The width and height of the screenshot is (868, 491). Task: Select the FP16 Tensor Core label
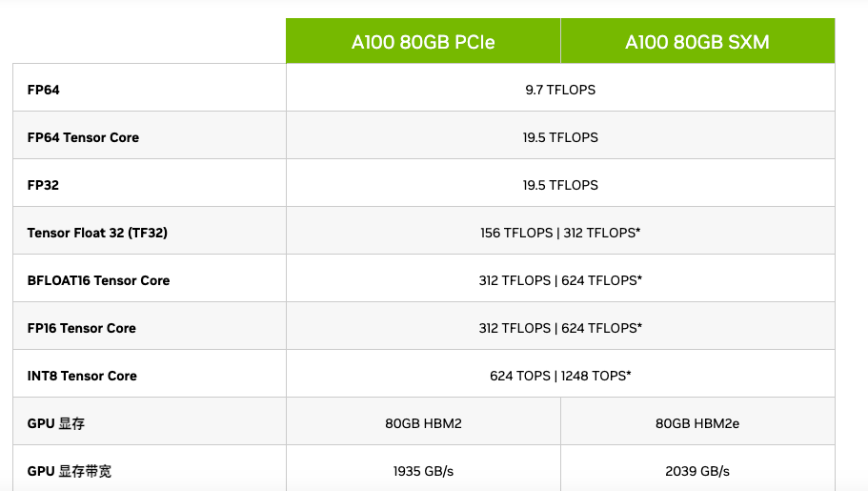(81, 328)
